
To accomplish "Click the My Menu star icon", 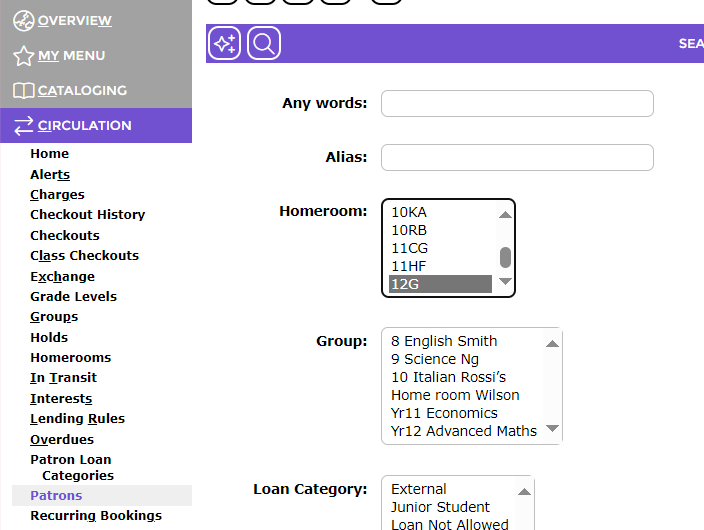I will pos(23,56).
